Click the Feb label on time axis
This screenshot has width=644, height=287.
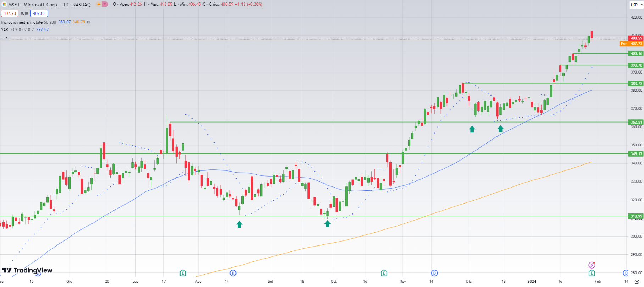(x=598, y=281)
